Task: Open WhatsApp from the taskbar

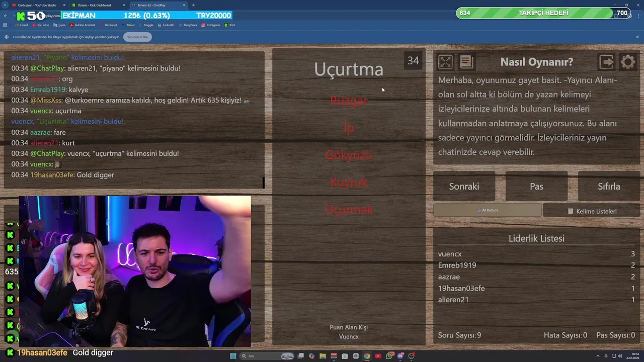Action: tap(389, 356)
